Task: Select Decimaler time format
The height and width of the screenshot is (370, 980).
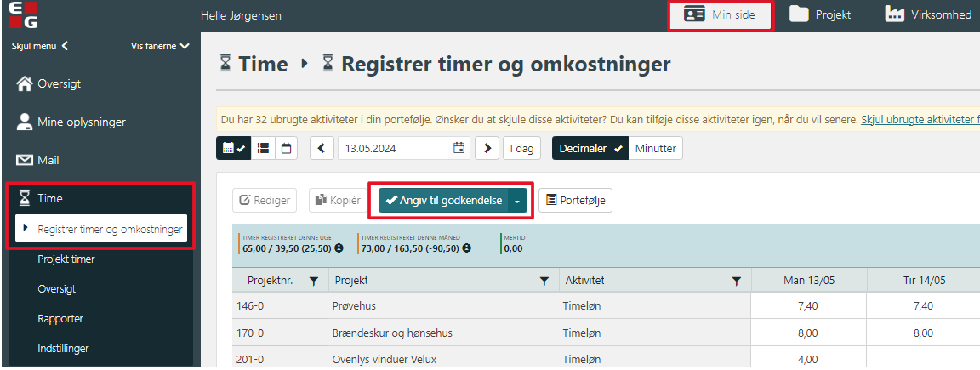Action: click(590, 148)
